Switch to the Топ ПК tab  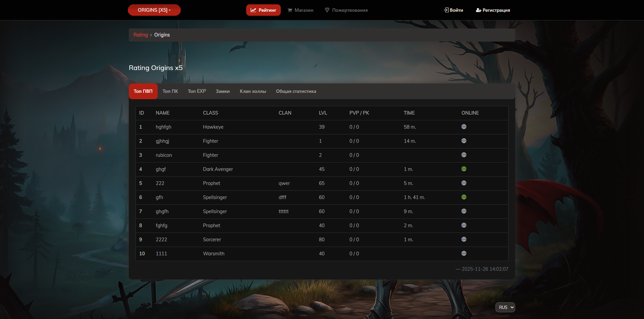pyautogui.click(x=170, y=91)
